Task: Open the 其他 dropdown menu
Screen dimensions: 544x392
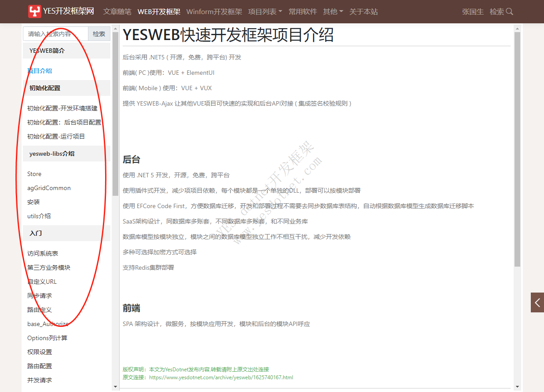Action: coord(333,12)
